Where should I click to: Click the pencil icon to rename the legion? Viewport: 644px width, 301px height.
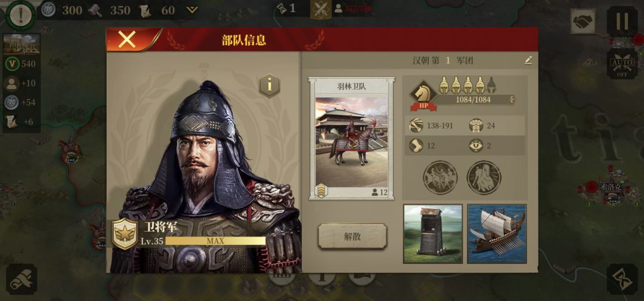click(x=528, y=60)
